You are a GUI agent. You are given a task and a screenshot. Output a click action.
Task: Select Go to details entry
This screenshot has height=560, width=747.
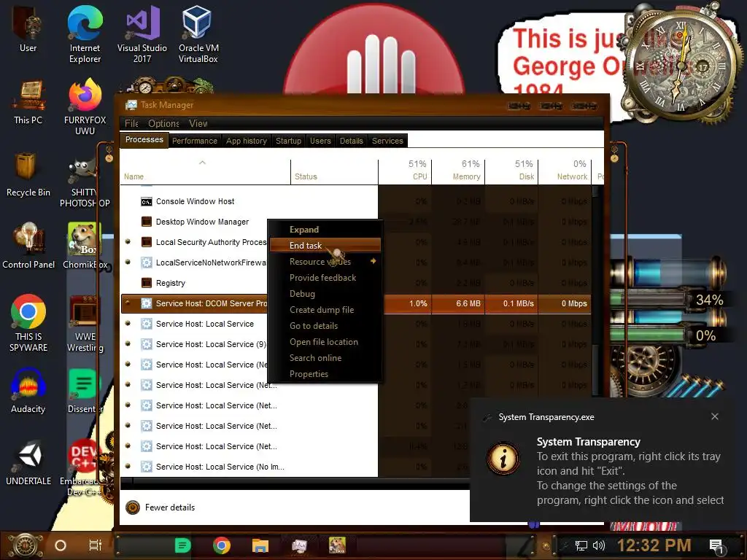pos(325,326)
